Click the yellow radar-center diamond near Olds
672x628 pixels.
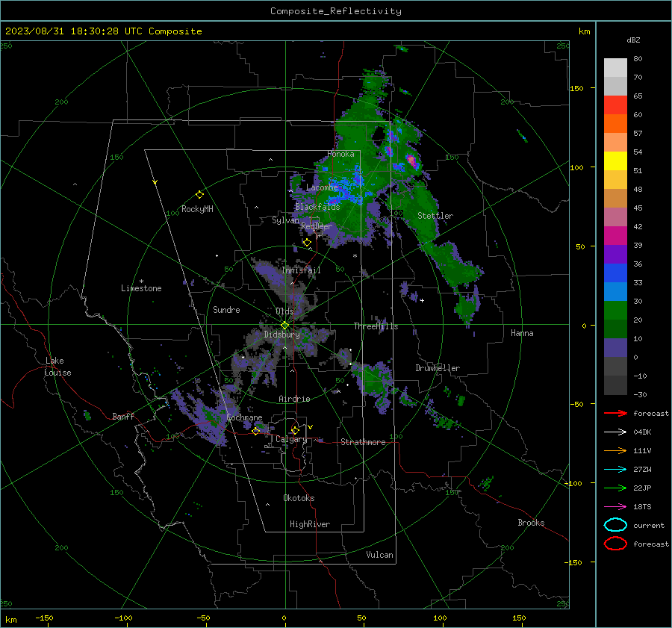point(284,326)
